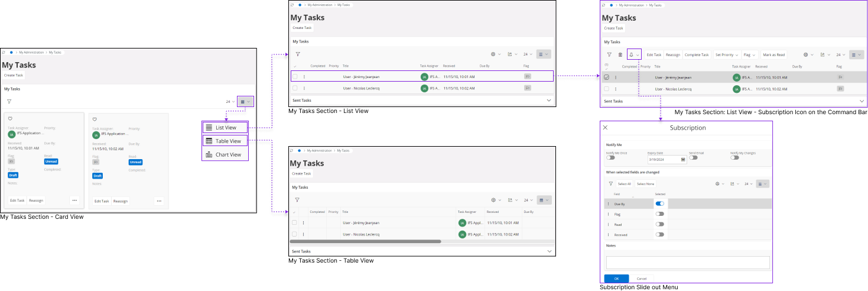The height and width of the screenshot is (291, 868).
Task: Turn on the Send Email switch
Action: click(693, 158)
